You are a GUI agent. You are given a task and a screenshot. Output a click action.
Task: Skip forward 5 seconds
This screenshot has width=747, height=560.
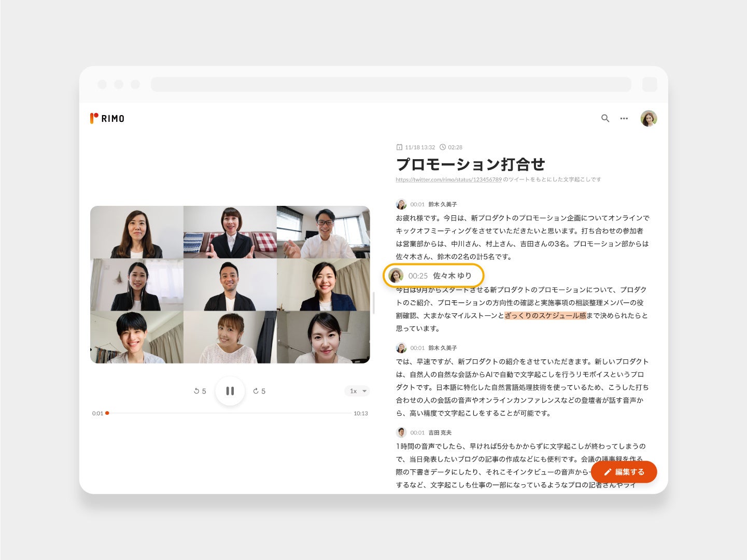tap(259, 391)
